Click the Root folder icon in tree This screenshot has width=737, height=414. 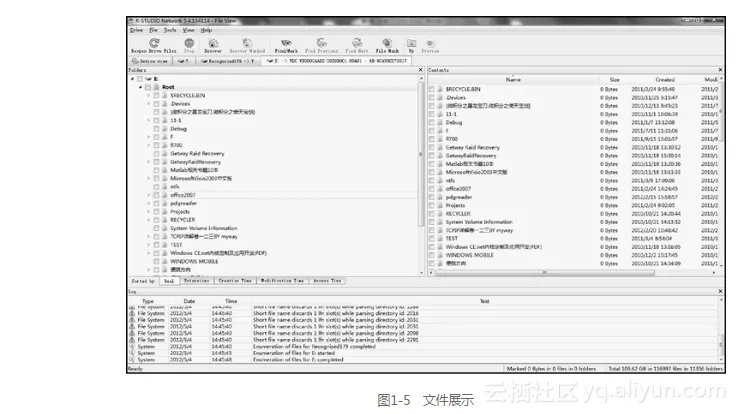[x=156, y=87]
